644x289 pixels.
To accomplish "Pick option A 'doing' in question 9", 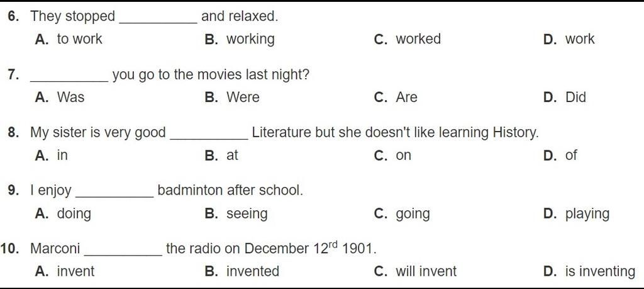I will pyautogui.click(x=64, y=214).
